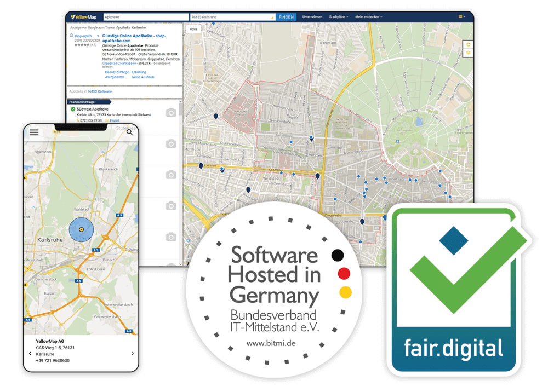Open the Reise & Urlaub link
Screen dimensions: 548x392
[143, 77]
